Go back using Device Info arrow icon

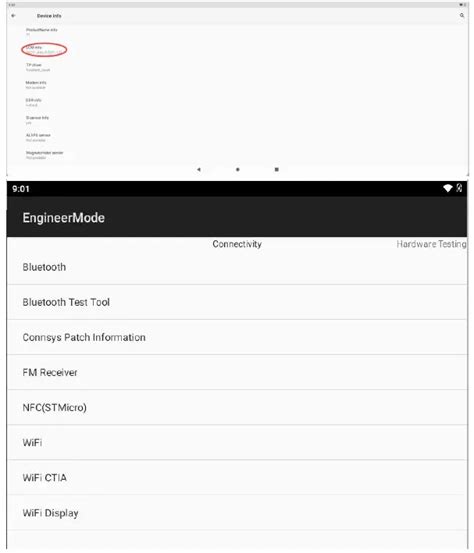pyautogui.click(x=13, y=16)
